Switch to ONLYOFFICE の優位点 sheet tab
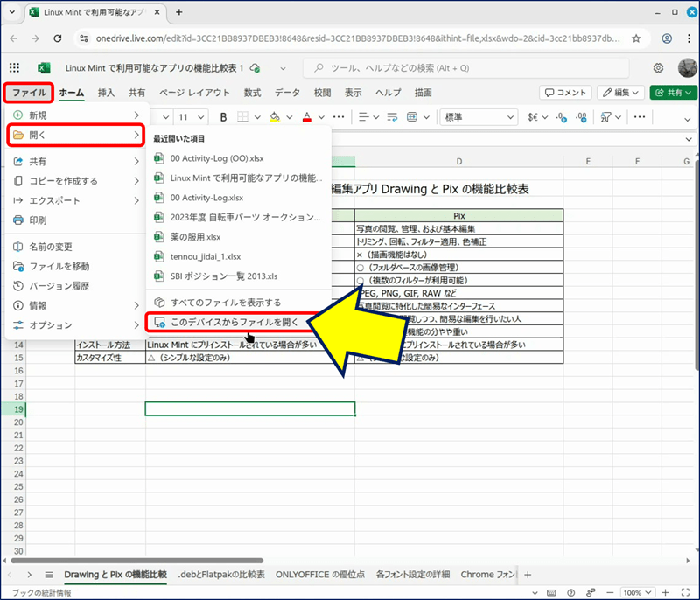Image resolution: width=700 pixels, height=600 pixels. 320,575
